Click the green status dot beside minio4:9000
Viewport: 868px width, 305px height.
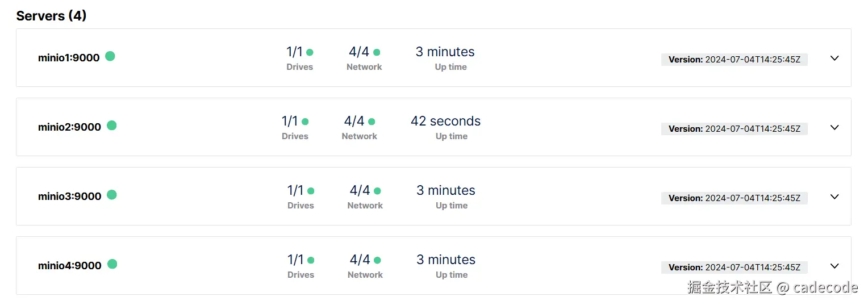112,264
